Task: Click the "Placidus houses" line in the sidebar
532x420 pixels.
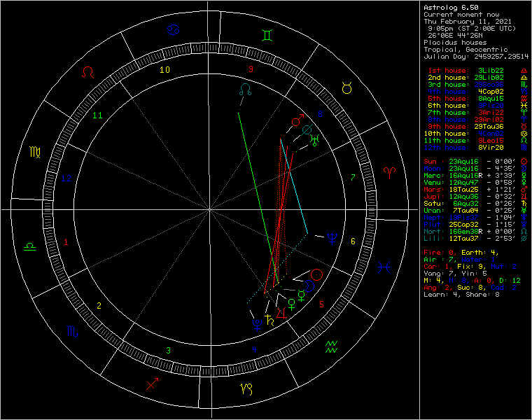Action: (456, 42)
